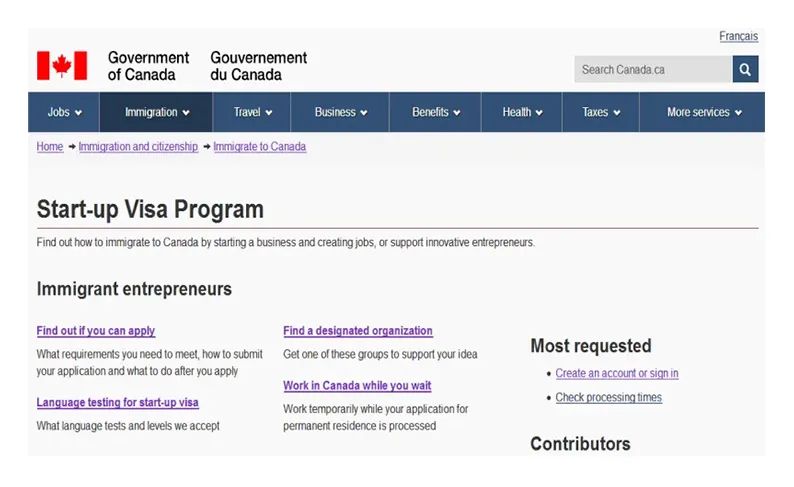Click the Check processing times link
The image size is (794, 487).
click(608, 397)
